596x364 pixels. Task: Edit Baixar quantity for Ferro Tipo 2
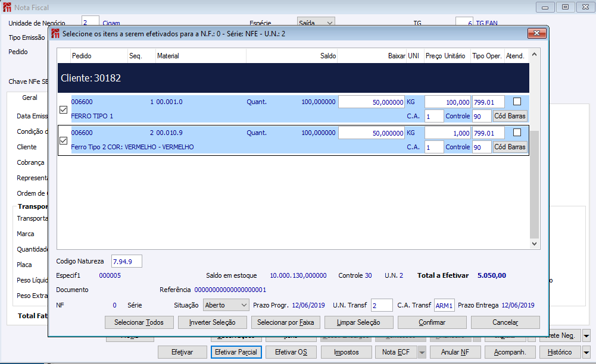(372, 133)
